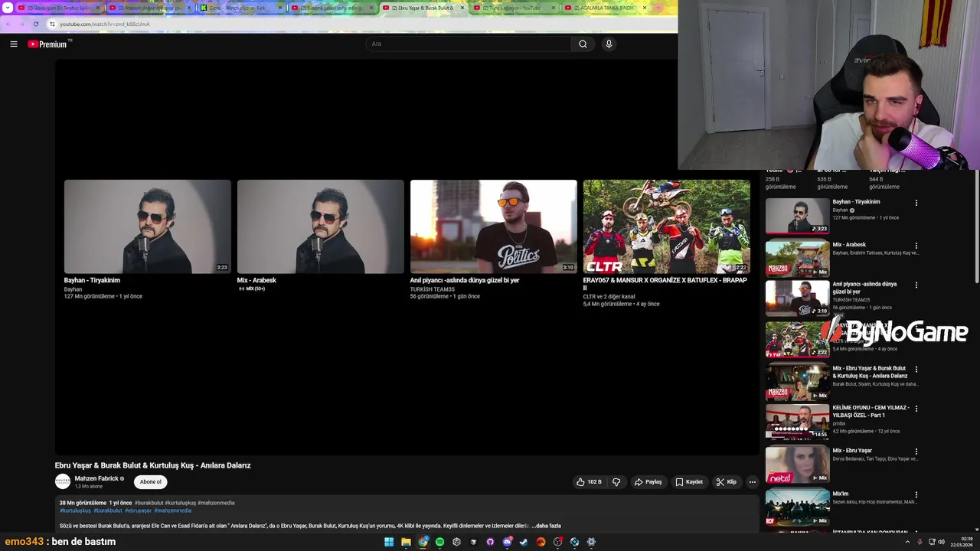The image size is (980, 551).
Task: Reload the page with the refresh icon
Action: pos(35,24)
